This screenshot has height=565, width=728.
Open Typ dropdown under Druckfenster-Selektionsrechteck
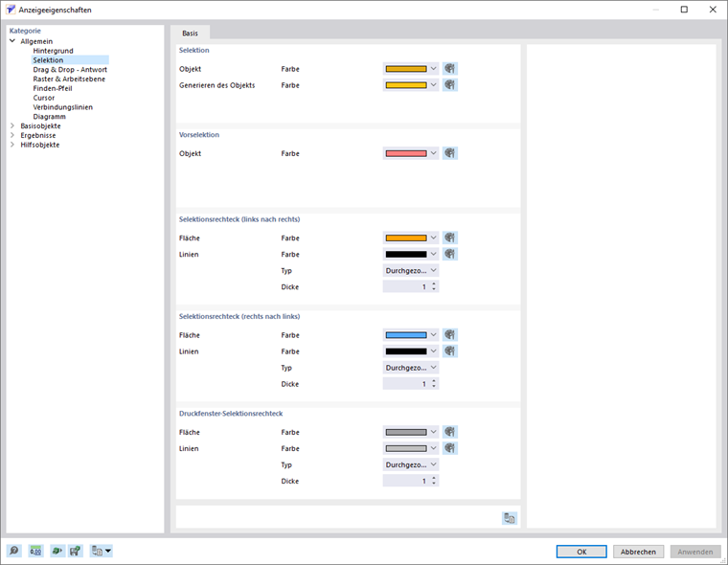411,464
